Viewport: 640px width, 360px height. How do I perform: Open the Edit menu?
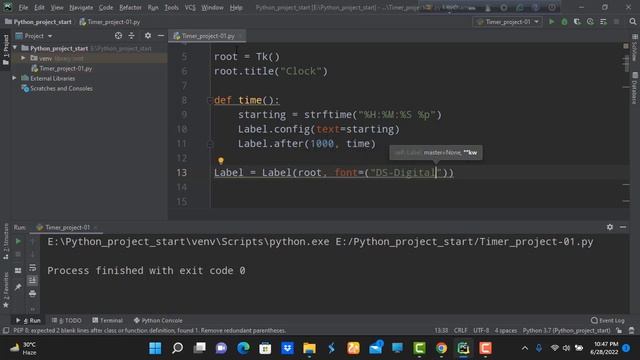39,7
